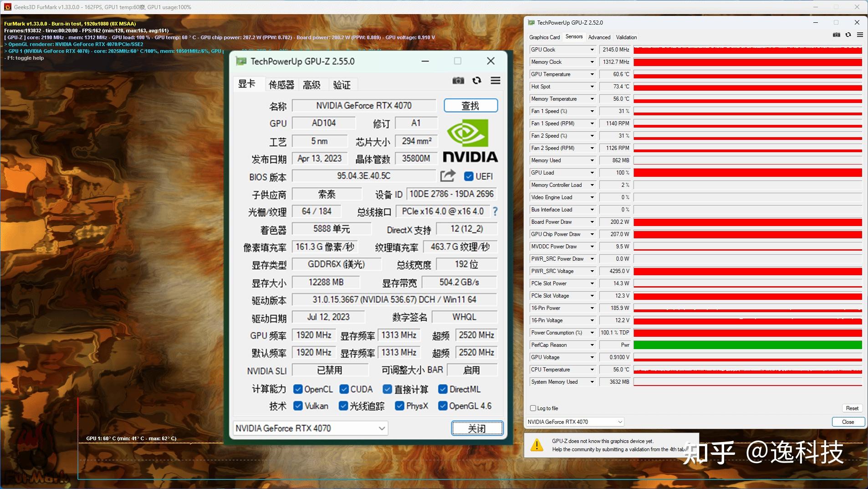This screenshot has width=868, height=489.
Task: Open the hamburger menu in GPU-Z 2.55.0
Action: point(495,81)
